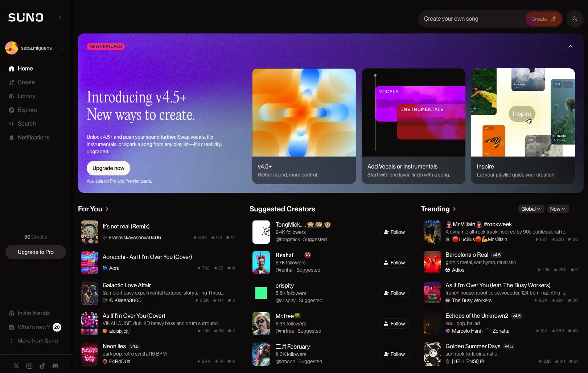Open the X (Twitter) social link
588x373 pixels.
coord(16,366)
